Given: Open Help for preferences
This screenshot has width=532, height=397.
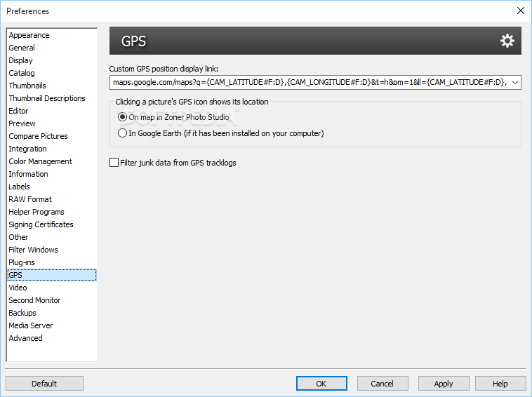Looking at the screenshot, I should [500, 384].
